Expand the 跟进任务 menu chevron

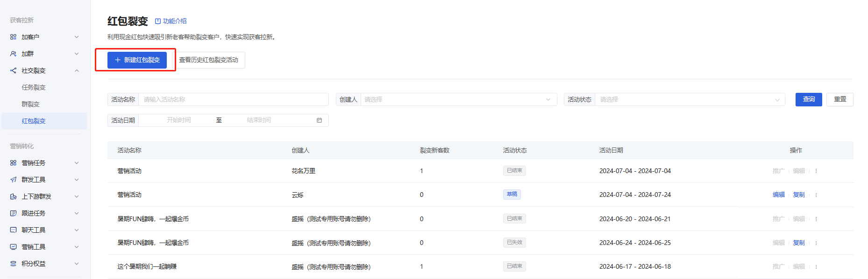click(77, 213)
